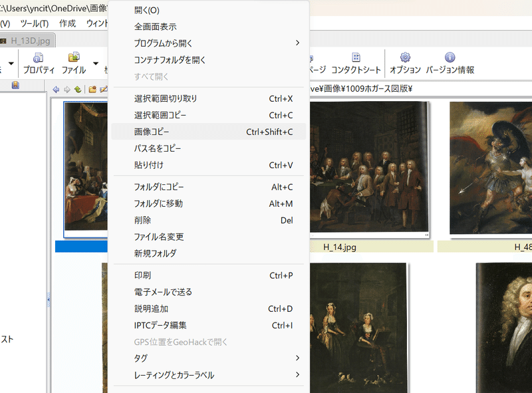Show バージョン情報 info icon
The width and height of the screenshot is (532, 393).
coord(450,63)
